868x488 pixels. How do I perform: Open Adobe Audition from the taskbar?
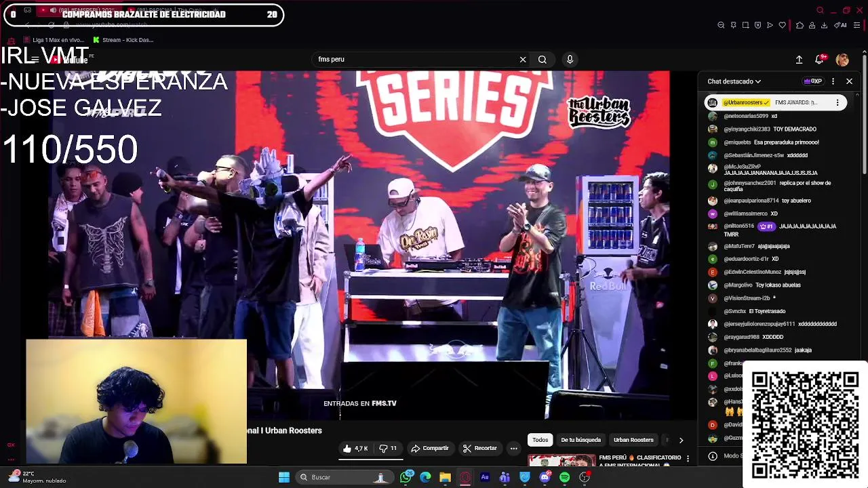point(485,477)
